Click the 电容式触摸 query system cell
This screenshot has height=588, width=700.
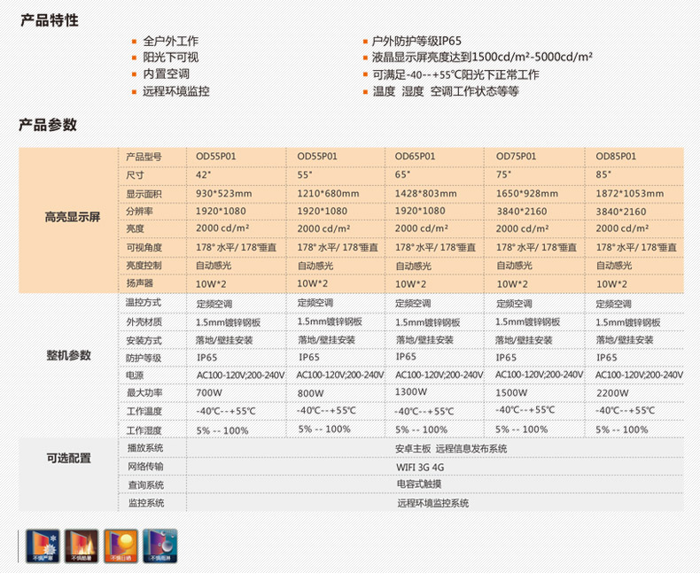(x=419, y=484)
